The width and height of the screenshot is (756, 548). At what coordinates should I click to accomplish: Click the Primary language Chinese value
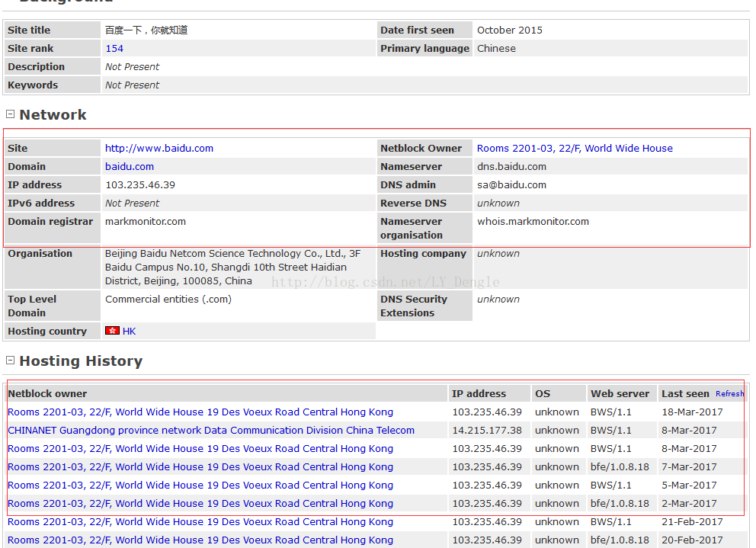click(x=496, y=49)
